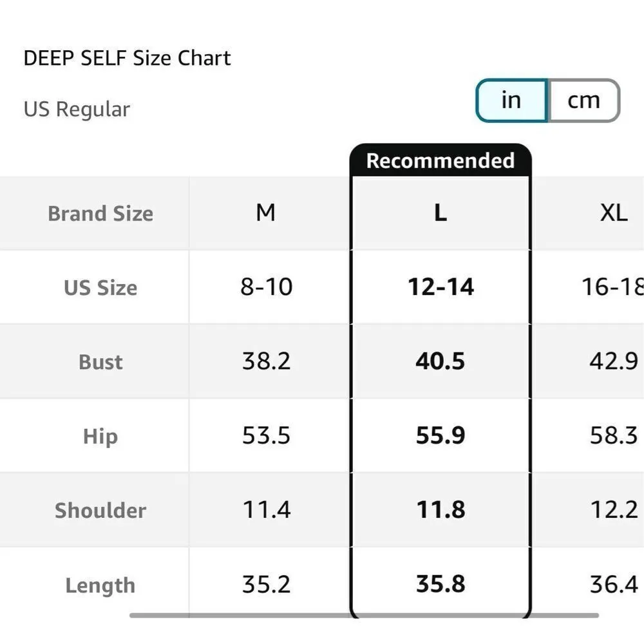This screenshot has width=644, height=644.
Task: Click the DEEP SELF Size Chart title
Action: pos(127,58)
